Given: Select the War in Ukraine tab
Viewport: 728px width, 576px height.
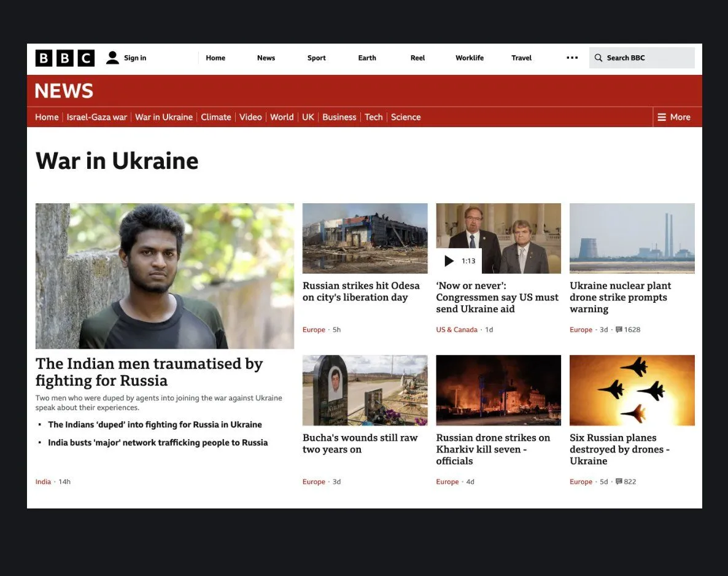Looking at the screenshot, I should (x=164, y=117).
